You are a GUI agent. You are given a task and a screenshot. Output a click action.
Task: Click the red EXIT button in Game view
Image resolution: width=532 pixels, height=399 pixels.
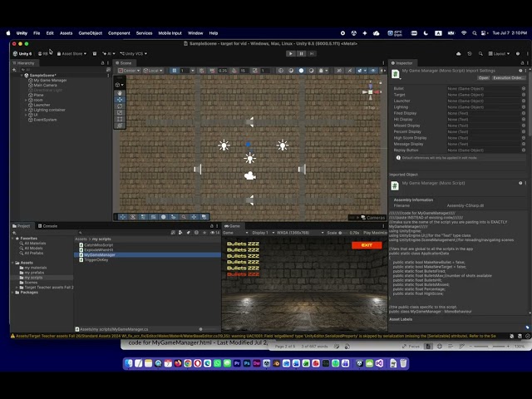(x=367, y=245)
